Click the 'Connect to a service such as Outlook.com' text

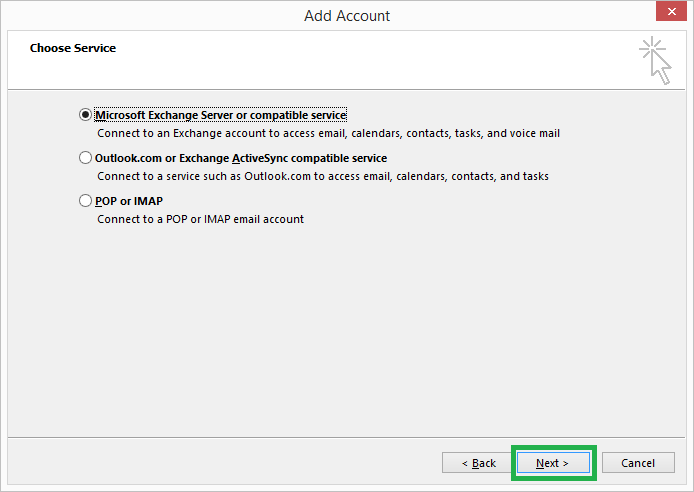(x=323, y=176)
